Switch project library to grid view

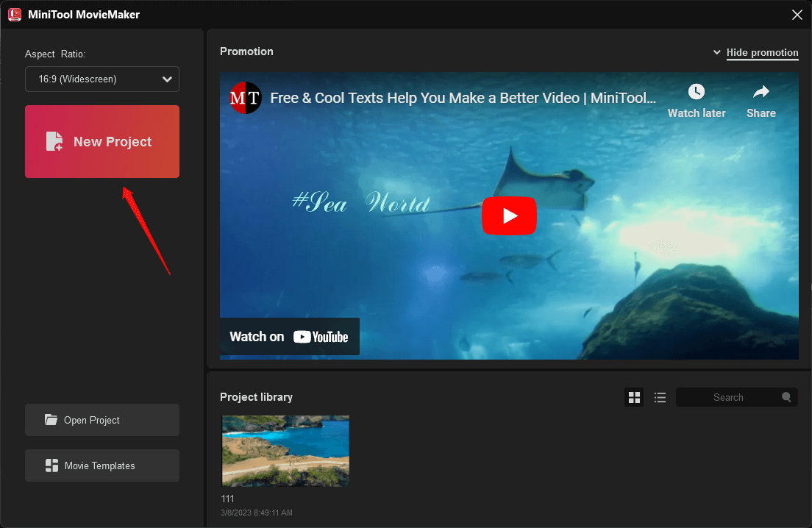click(634, 397)
